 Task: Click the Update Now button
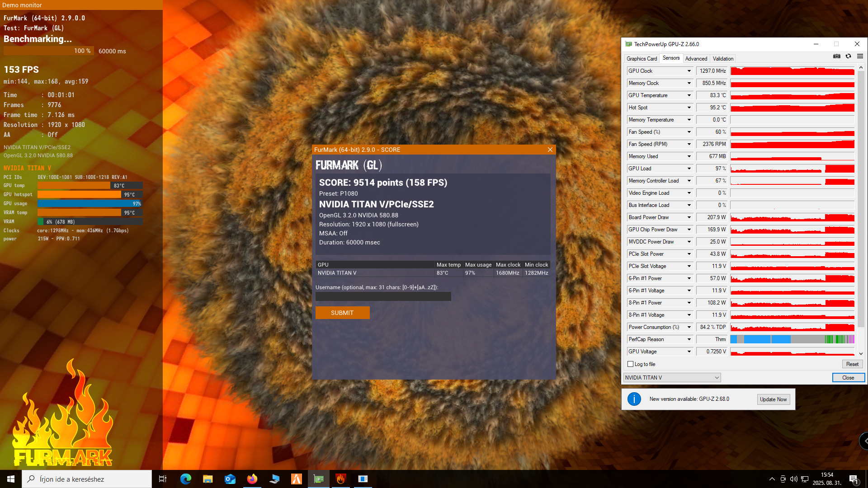click(x=773, y=399)
